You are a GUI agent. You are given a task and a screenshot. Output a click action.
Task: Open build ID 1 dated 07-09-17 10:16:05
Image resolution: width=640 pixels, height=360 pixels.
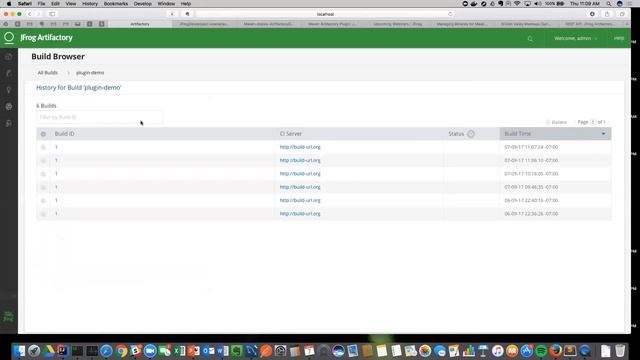(x=56, y=174)
